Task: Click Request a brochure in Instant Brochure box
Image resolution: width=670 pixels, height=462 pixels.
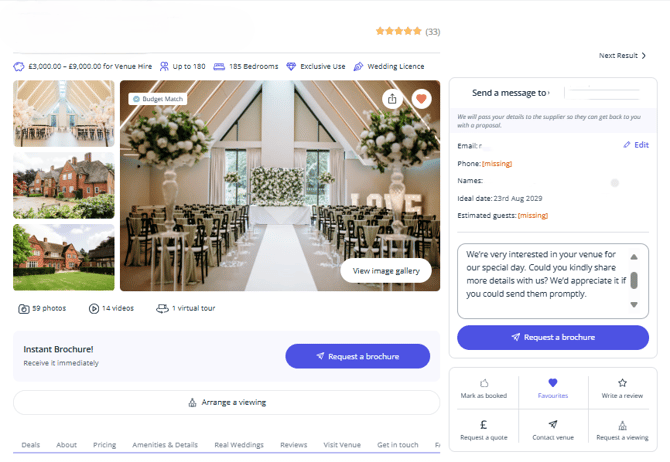Action: click(357, 356)
